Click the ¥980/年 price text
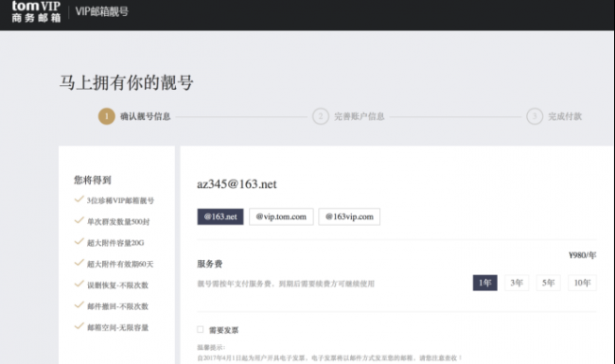The width and height of the screenshot is (615, 364). [x=583, y=255]
